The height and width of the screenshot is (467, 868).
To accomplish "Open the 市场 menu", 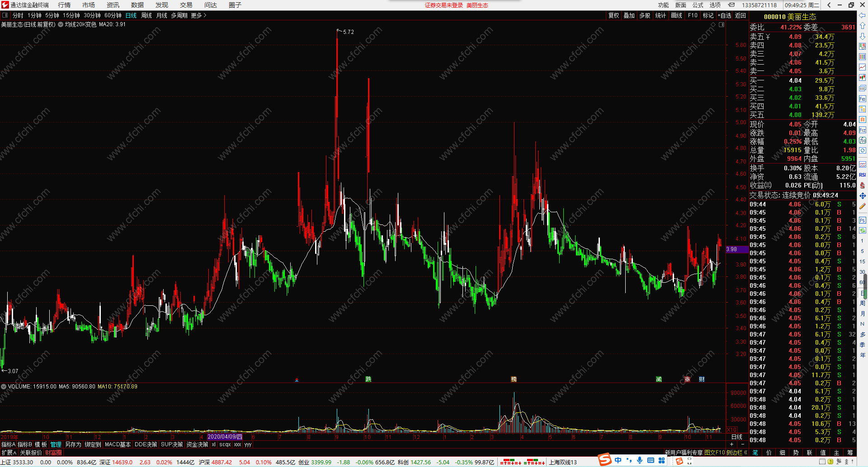I will 89,5.
